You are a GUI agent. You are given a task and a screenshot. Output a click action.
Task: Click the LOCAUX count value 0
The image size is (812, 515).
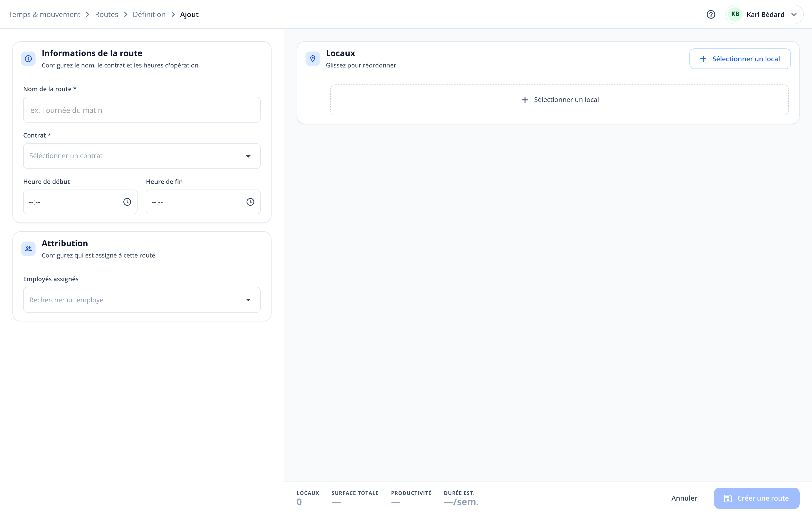tap(299, 502)
